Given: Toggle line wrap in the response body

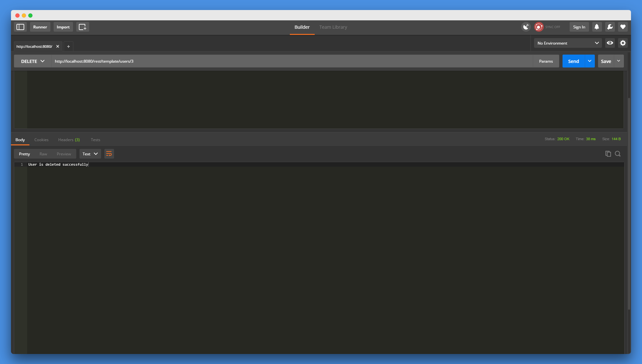Looking at the screenshot, I should point(109,154).
